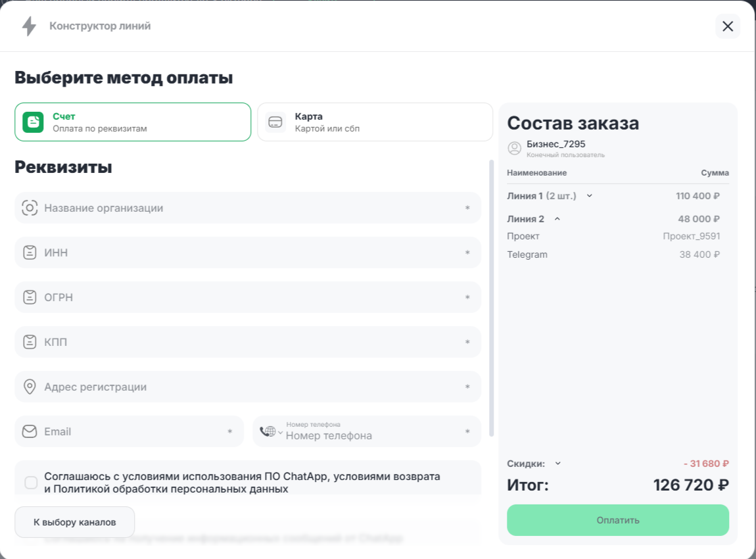The width and height of the screenshot is (756, 559).
Task: Click the scan icon in Название организации field
Action: 30,208
